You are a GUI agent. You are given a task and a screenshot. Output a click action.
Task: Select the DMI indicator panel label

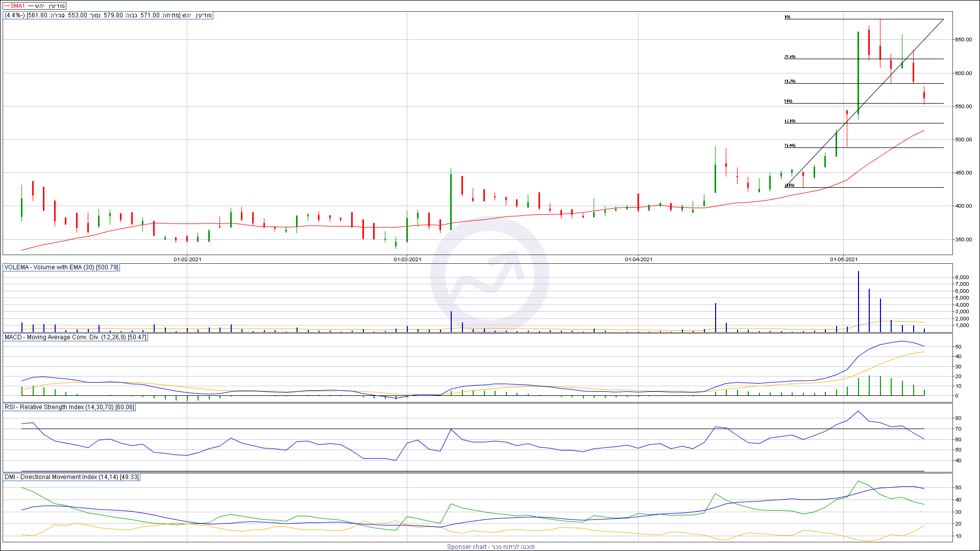tap(71, 477)
